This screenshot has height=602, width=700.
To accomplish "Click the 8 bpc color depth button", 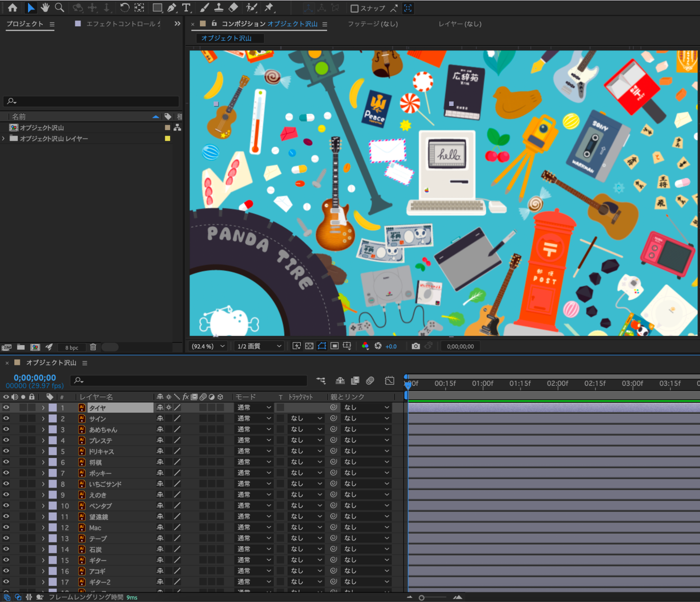I will (72, 348).
